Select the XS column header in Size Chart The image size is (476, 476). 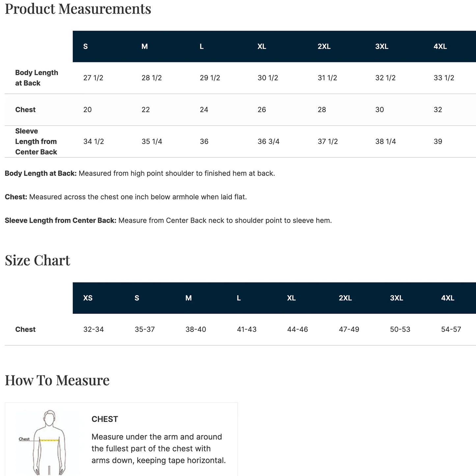[x=88, y=298]
